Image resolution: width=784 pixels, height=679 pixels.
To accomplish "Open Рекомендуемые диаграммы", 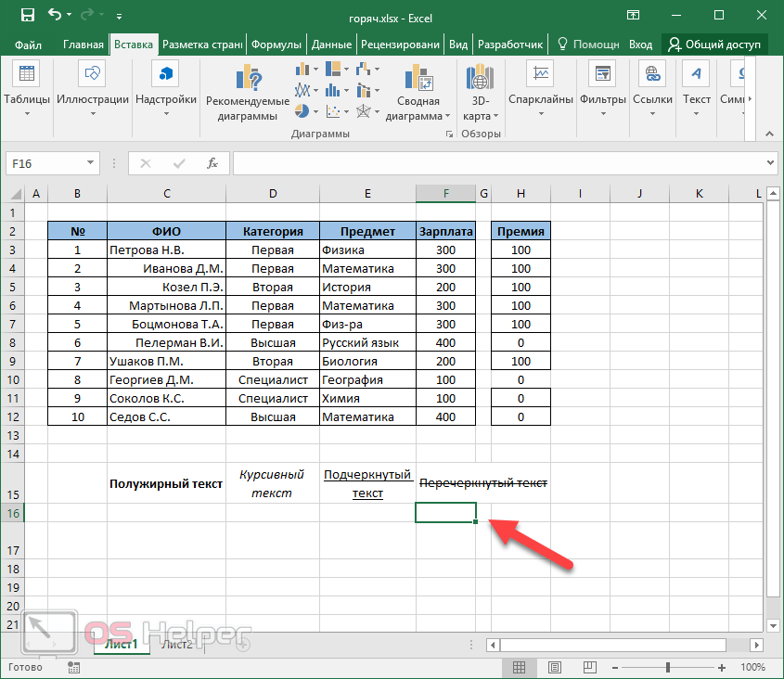I will click(x=248, y=93).
